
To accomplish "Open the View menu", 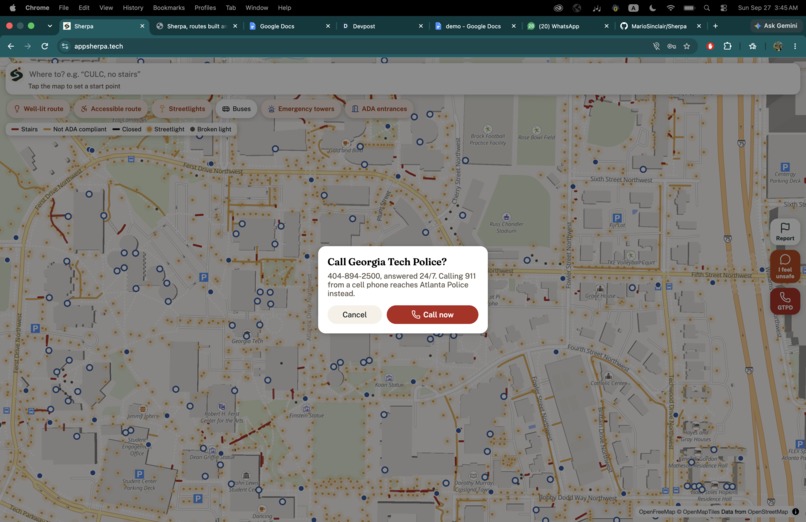I will tap(106, 8).
